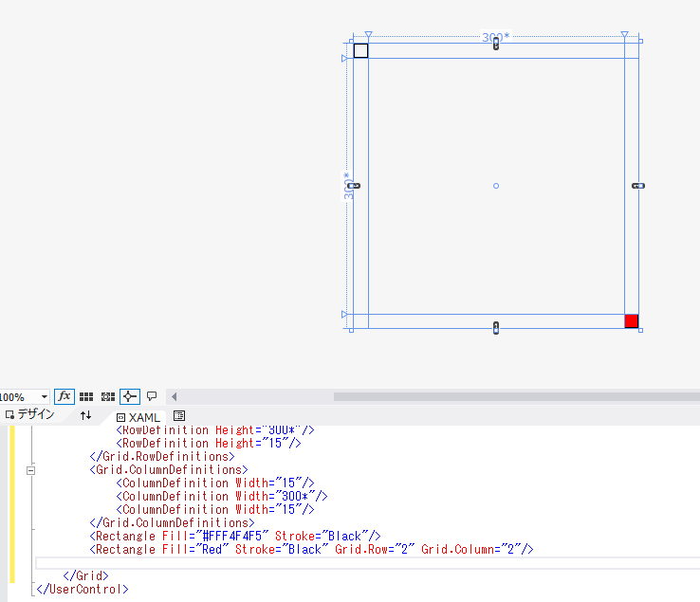Toggle the show snap grid icon
The width and height of the screenshot is (700, 602).
pyautogui.click(x=86, y=396)
